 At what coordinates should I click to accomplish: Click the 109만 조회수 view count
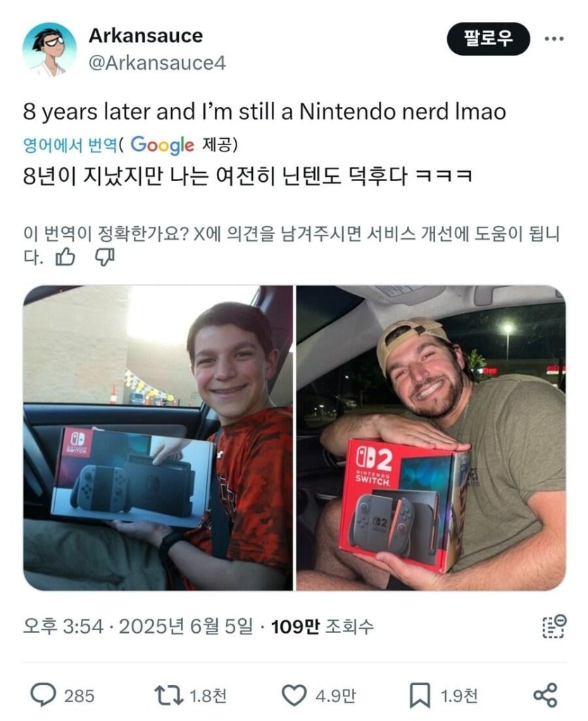(322, 627)
